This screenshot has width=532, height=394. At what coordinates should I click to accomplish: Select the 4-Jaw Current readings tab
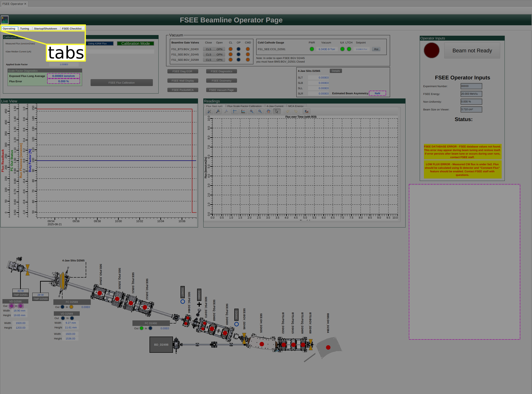[x=275, y=106]
